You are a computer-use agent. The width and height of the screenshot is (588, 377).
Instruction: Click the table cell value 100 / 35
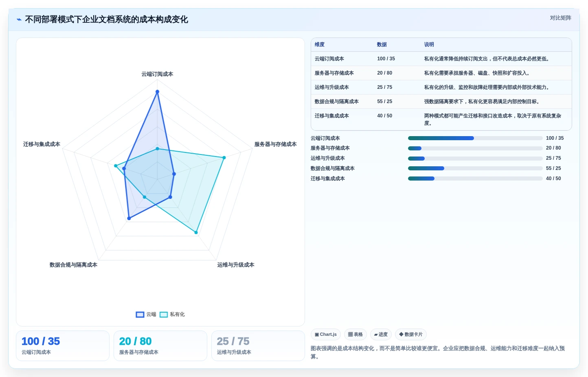[386, 59]
